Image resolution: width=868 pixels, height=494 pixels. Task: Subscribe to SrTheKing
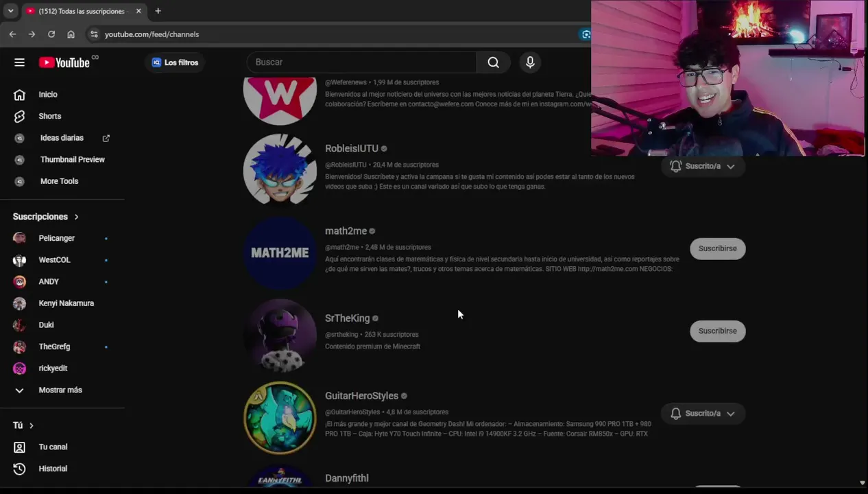click(x=717, y=331)
